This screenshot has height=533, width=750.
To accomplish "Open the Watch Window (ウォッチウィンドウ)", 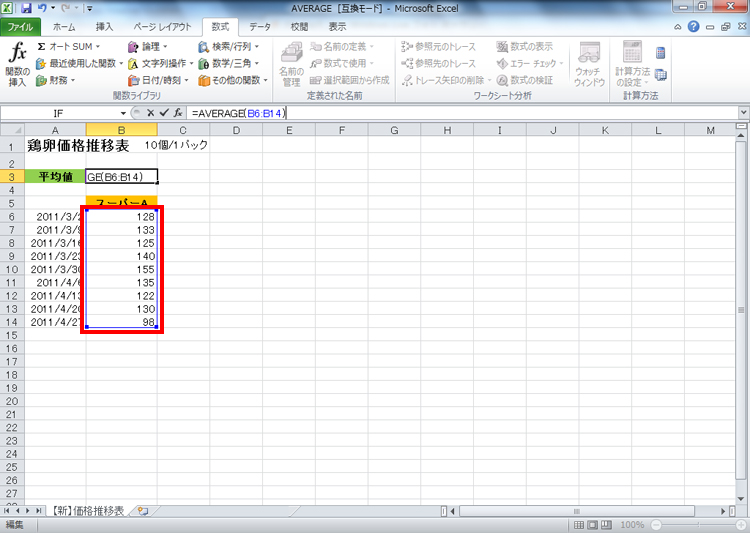I will click(589, 65).
